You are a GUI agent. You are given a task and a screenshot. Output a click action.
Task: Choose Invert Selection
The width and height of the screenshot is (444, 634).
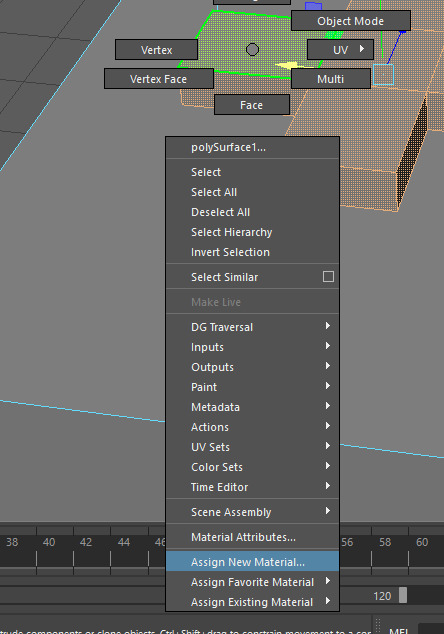(x=252, y=252)
